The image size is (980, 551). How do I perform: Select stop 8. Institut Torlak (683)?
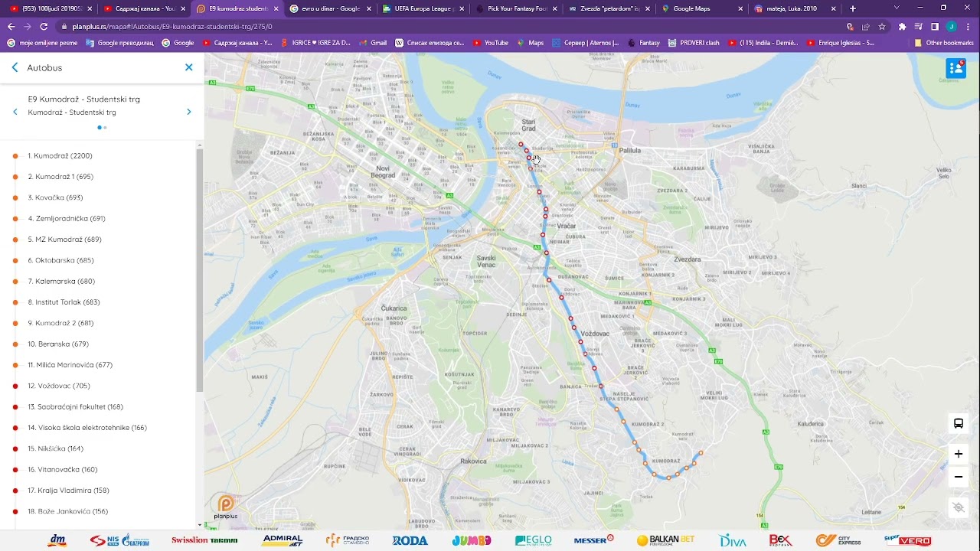tap(64, 302)
